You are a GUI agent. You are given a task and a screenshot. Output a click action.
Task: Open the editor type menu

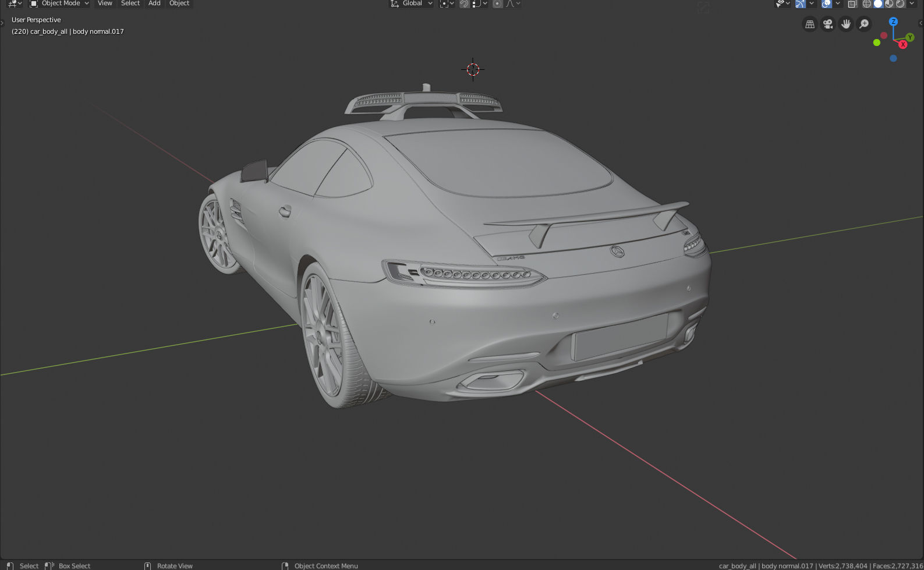click(x=15, y=3)
